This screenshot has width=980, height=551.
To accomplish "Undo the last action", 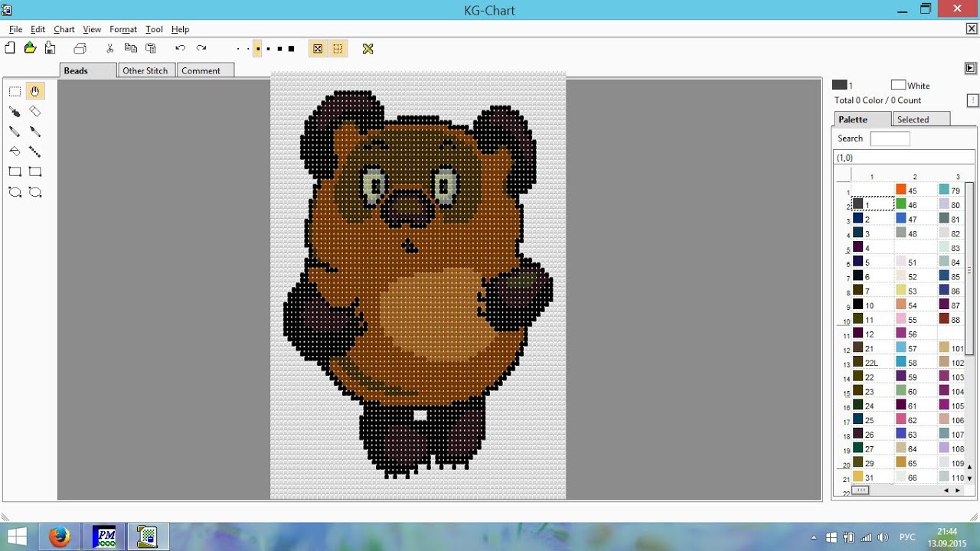I will (x=180, y=48).
